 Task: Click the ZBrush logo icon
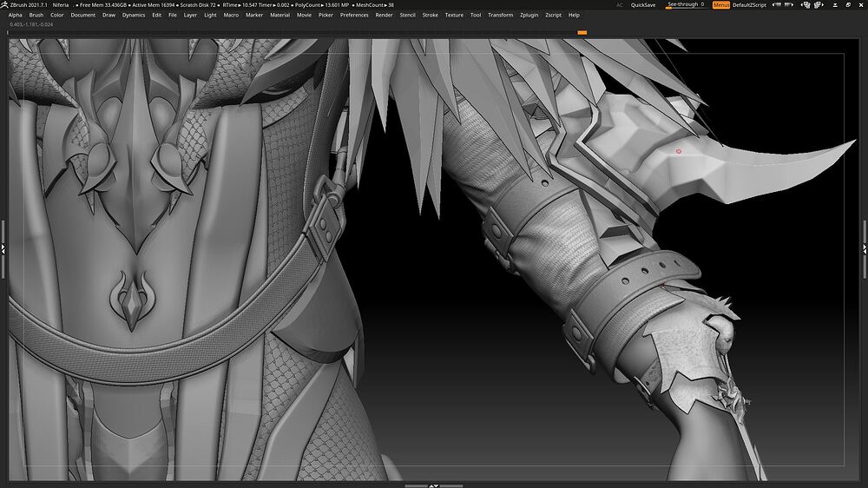4,5
